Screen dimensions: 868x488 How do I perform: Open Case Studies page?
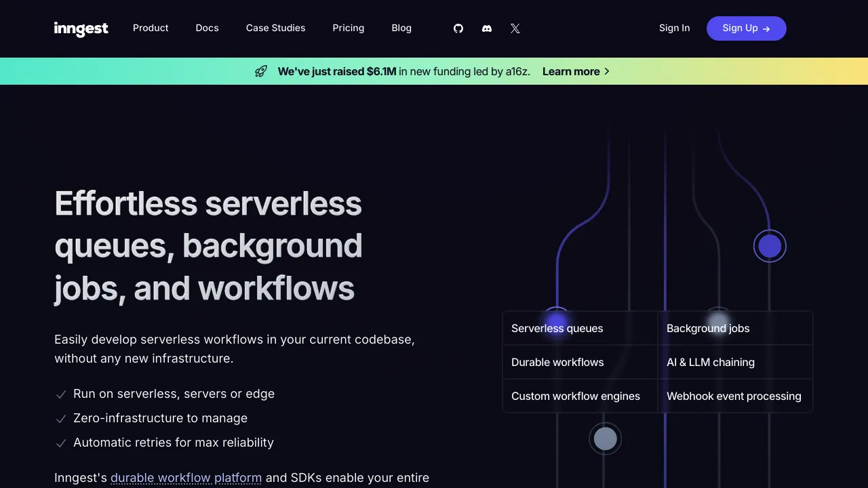(x=275, y=28)
